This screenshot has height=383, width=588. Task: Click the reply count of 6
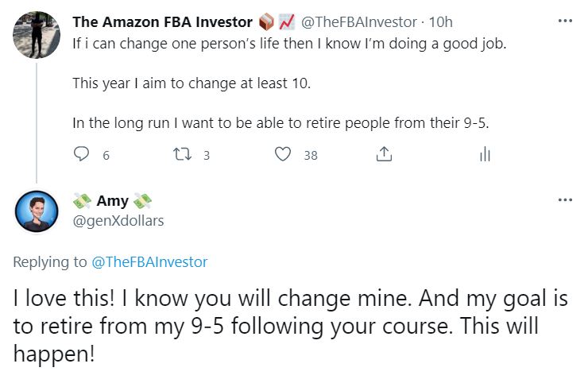coord(106,156)
